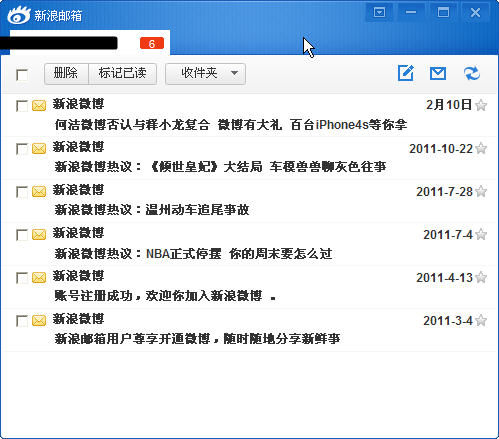Refresh the mail list
This screenshot has width=499, height=439.
coord(472,73)
